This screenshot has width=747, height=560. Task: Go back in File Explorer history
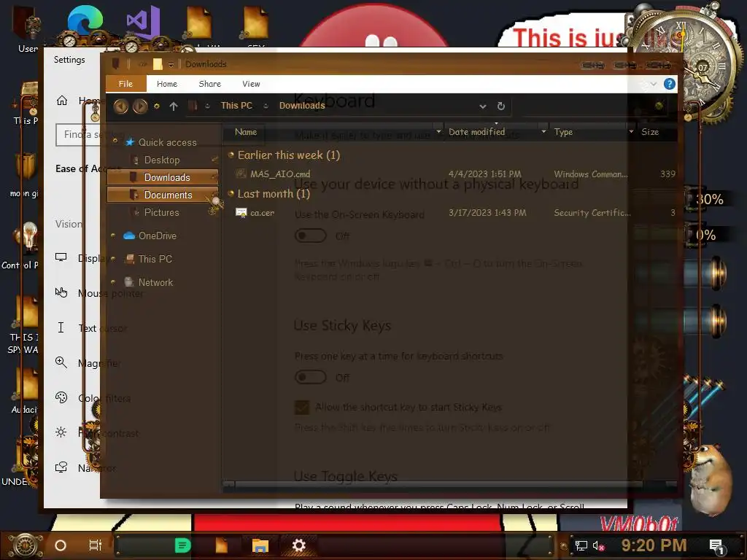point(121,106)
